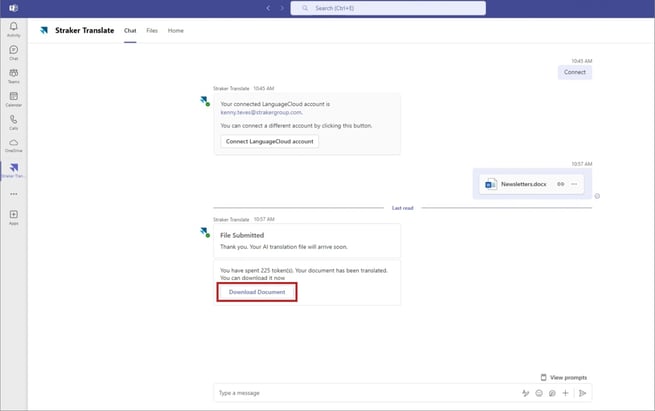Open Chat in the left sidebar
This screenshot has width=655, height=411.
pos(13,52)
